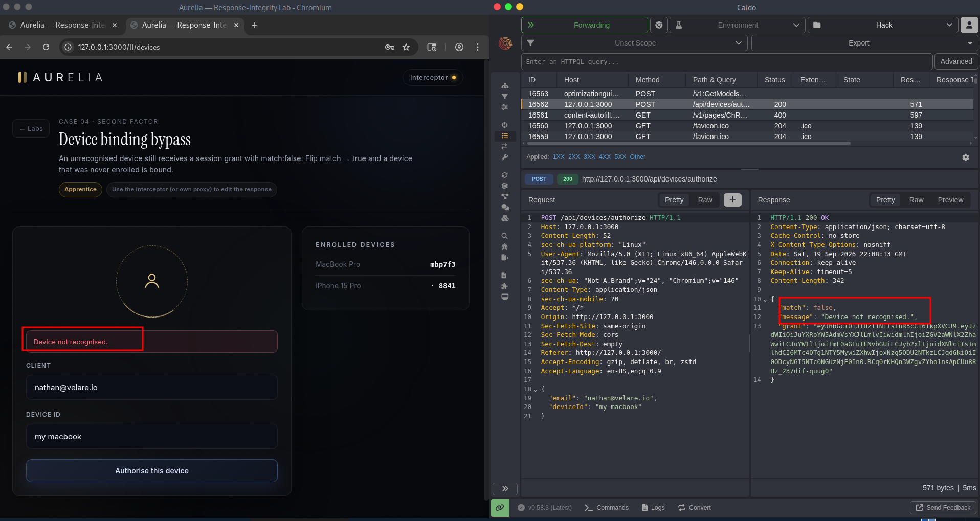Open Commands in Caido footer

[x=607, y=508]
